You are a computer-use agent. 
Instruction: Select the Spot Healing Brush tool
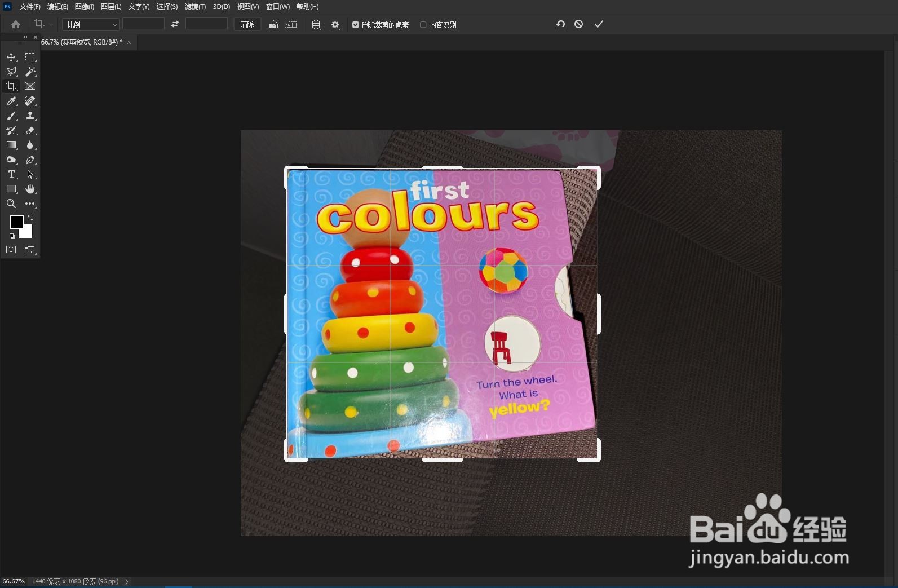tap(30, 101)
